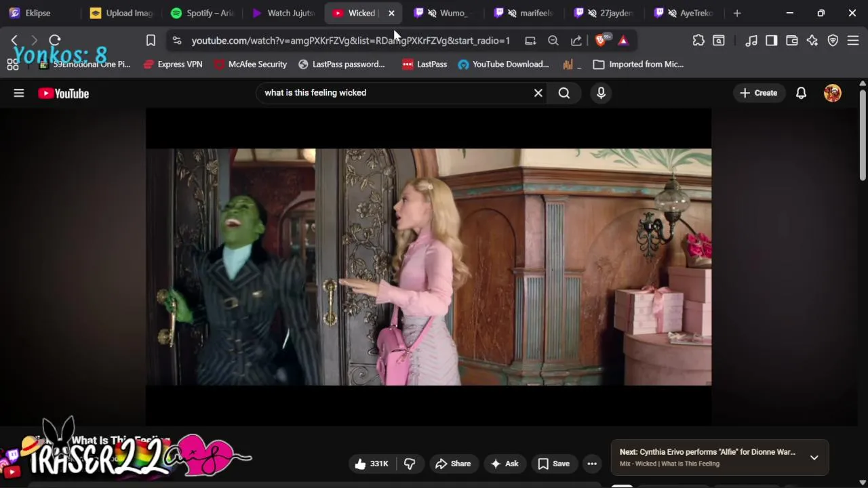Open the Express VPN bookmark
Viewport: 868px width, 488px height.
(173, 64)
